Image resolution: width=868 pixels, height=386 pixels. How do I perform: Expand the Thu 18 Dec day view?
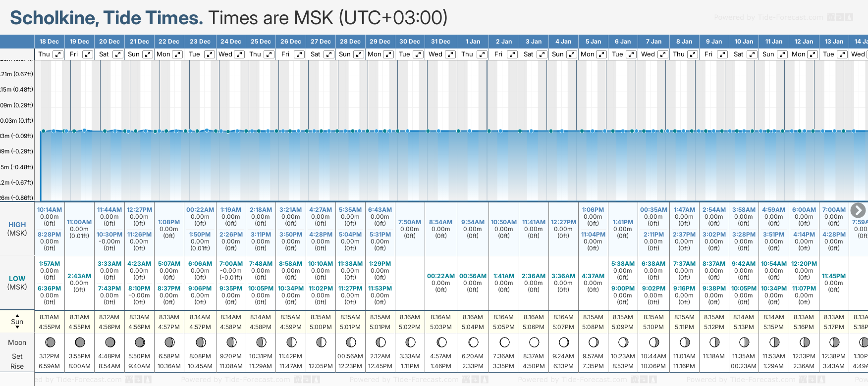[58, 54]
